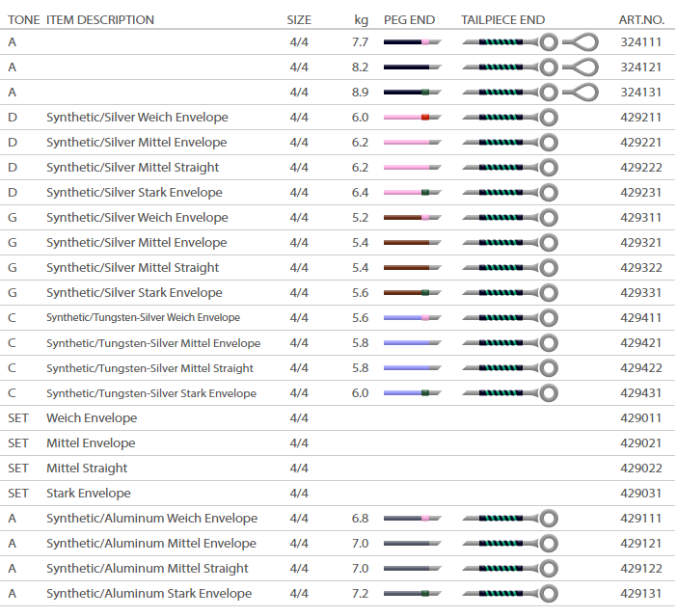Select the tailpiece end image in row 429131
Screen dimensions: 677x616
click(x=509, y=594)
